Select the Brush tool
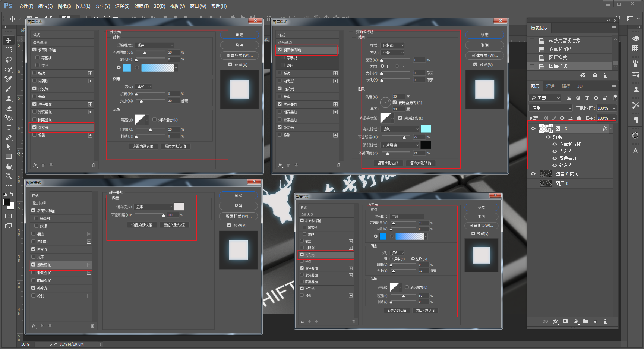 click(x=9, y=89)
